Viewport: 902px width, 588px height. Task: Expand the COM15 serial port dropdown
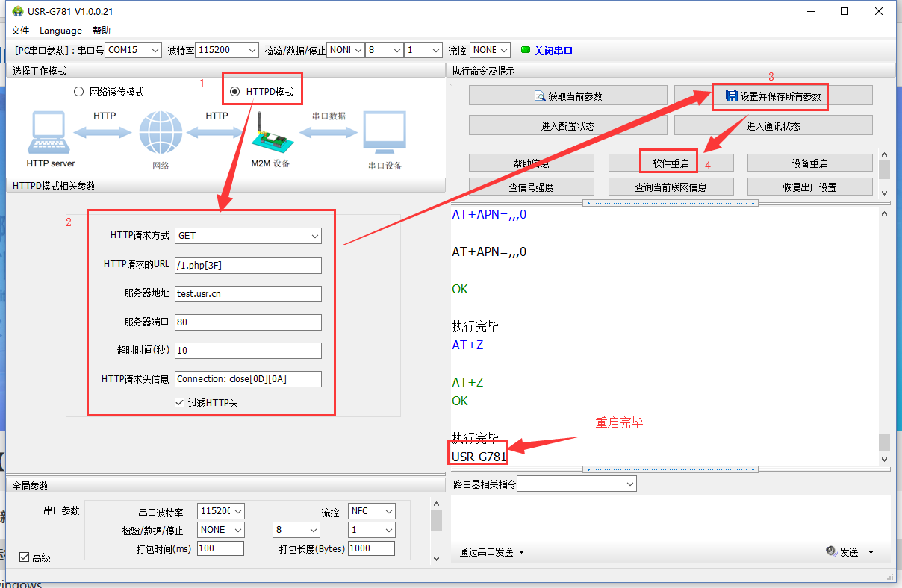pos(134,50)
